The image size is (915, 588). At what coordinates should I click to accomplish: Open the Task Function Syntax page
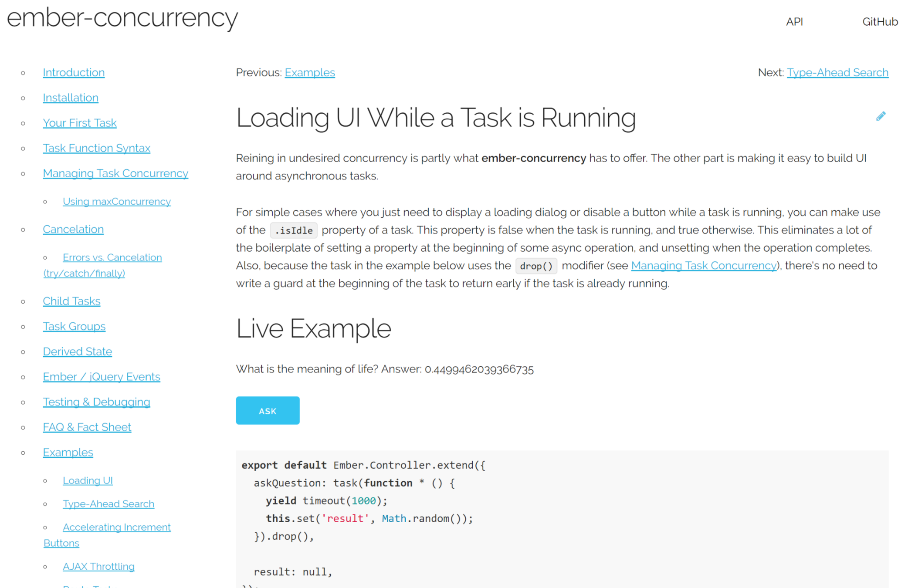[x=96, y=148]
